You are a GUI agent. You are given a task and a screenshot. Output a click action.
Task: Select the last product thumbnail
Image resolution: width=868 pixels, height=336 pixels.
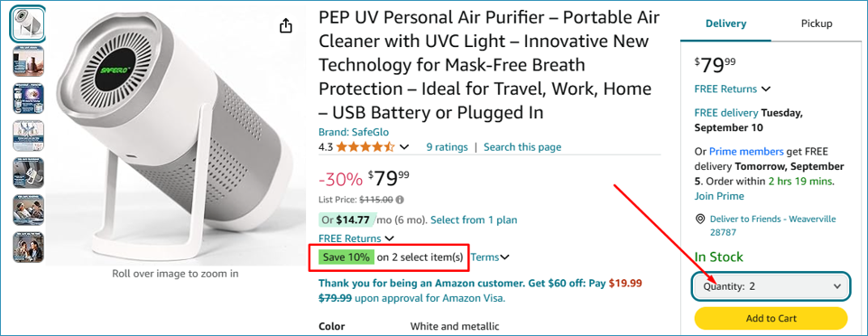pyautogui.click(x=28, y=247)
